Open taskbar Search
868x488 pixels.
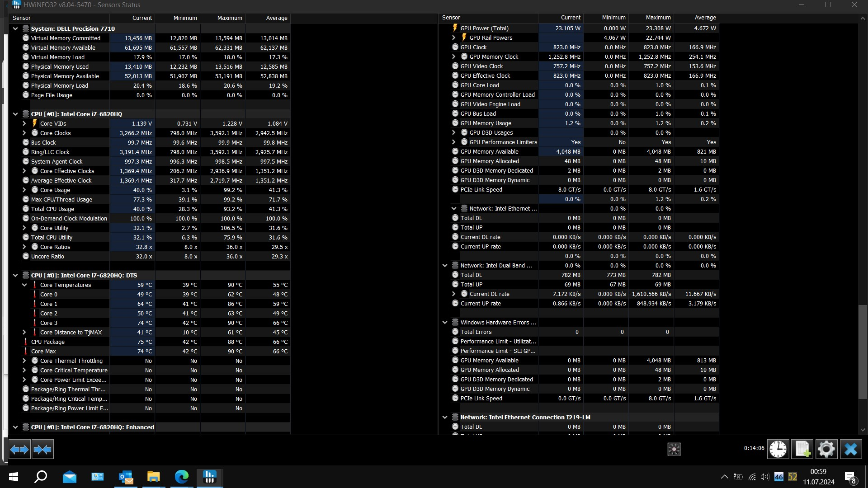[41, 477]
